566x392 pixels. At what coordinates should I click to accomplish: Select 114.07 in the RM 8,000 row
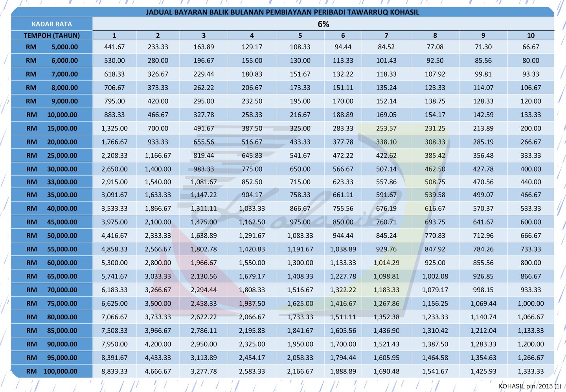click(483, 88)
